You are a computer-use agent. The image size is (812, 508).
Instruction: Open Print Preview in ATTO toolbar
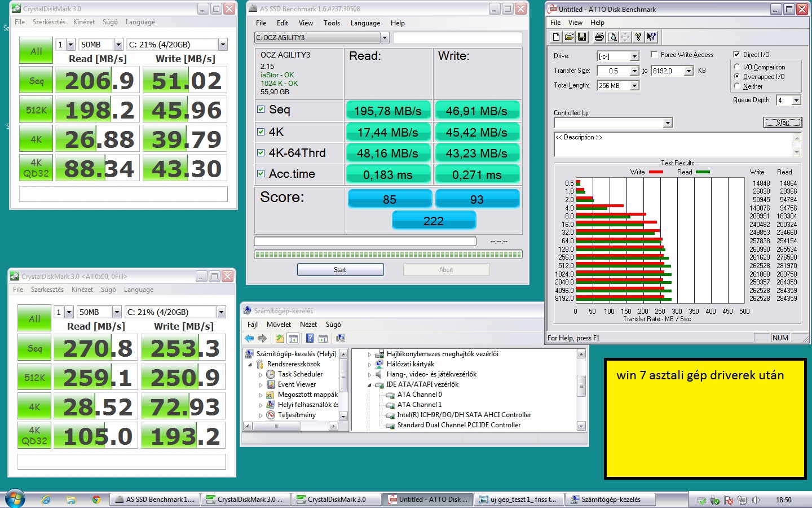(x=612, y=37)
